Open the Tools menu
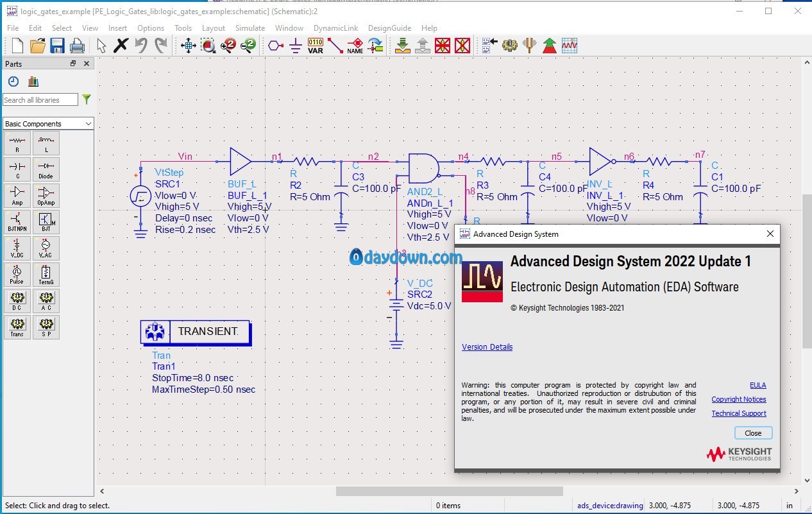 (x=183, y=28)
